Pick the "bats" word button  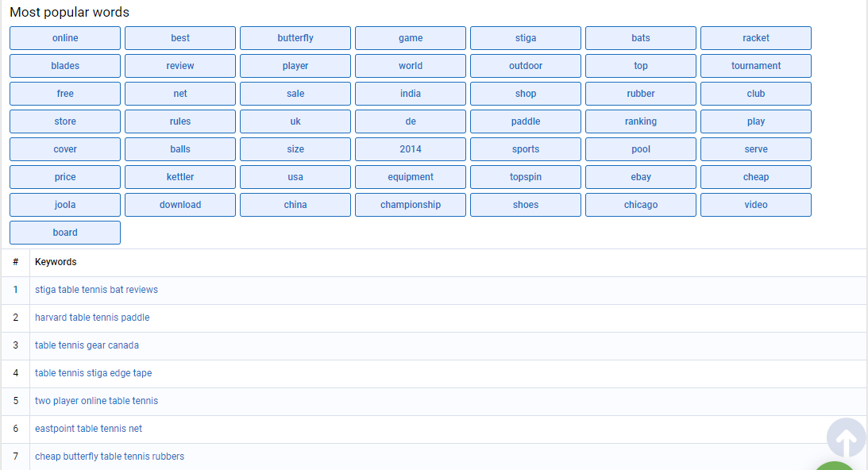point(641,38)
